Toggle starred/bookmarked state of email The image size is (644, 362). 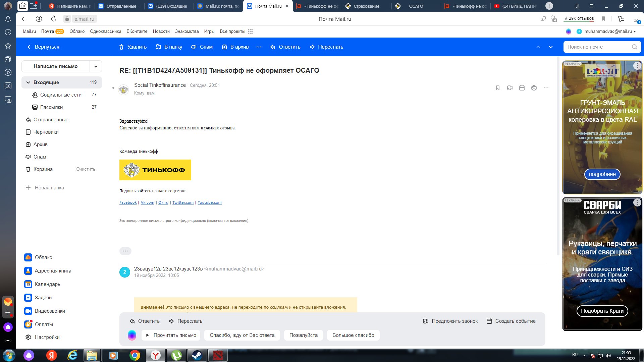point(498,88)
